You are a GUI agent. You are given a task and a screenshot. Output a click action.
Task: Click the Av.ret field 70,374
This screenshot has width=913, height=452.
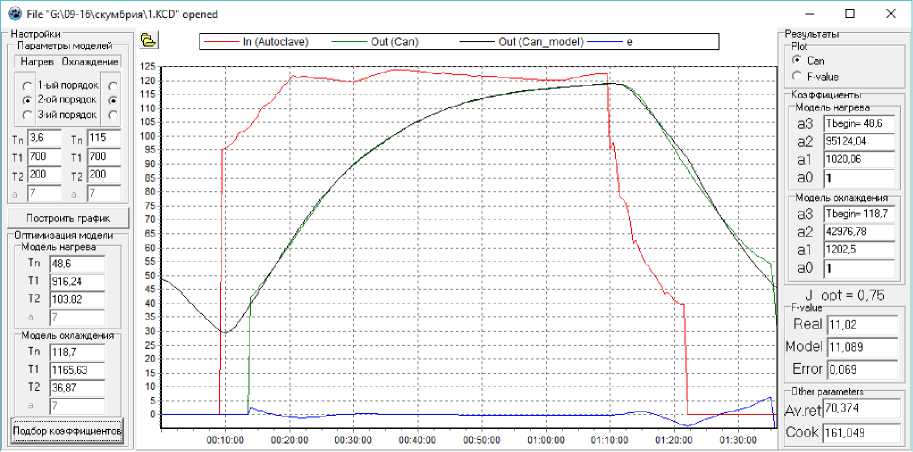(x=861, y=410)
